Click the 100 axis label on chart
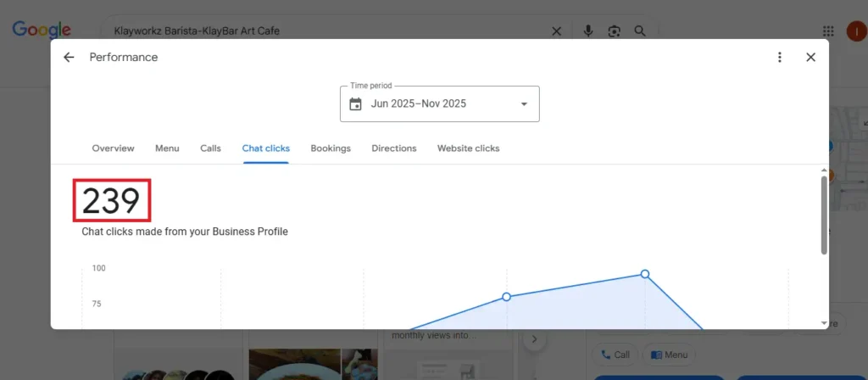The width and height of the screenshot is (868, 380). (x=98, y=268)
